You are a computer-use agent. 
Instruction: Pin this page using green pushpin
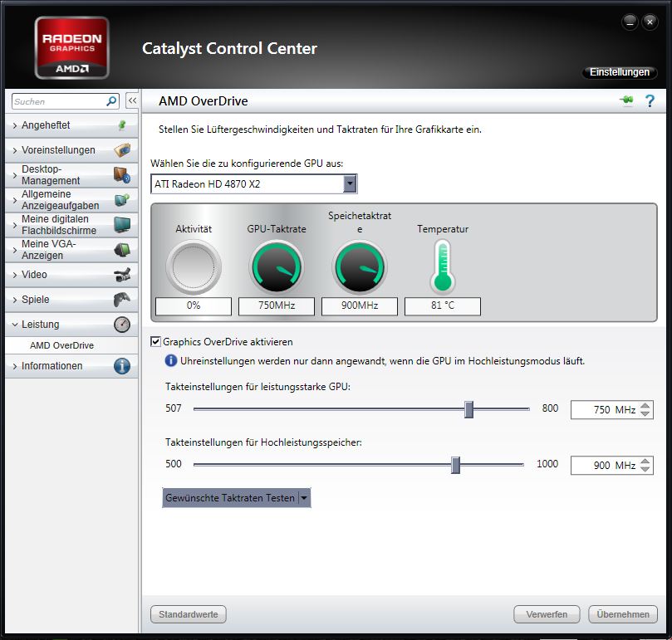click(x=626, y=100)
